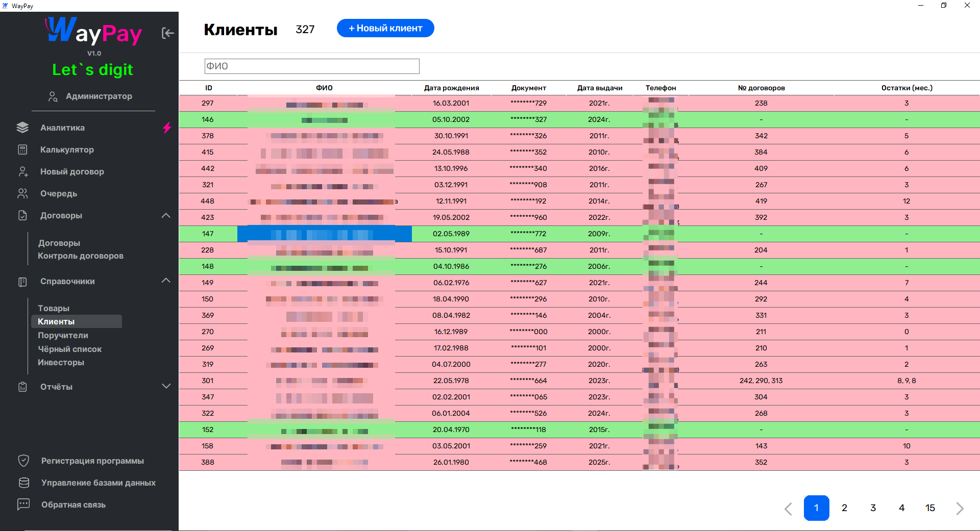Open Управление базами данных
The width and height of the screenshot is (980, 531).
(99, 483)
